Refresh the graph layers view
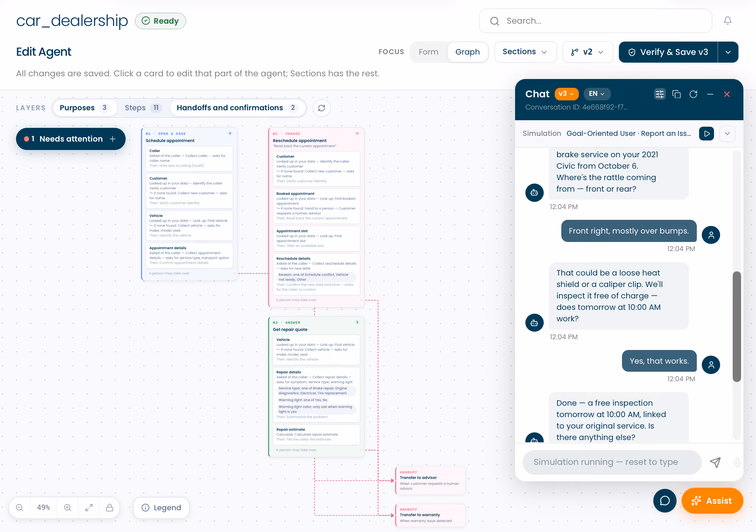The height and width of the screenshot is (532, 756). pyautogui.click(x=321, y=108)
